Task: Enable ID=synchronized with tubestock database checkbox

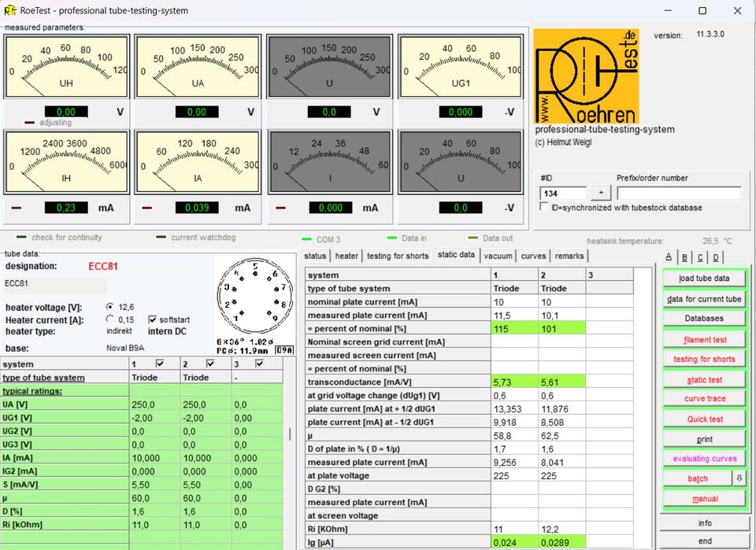Action: pos(544,207)
